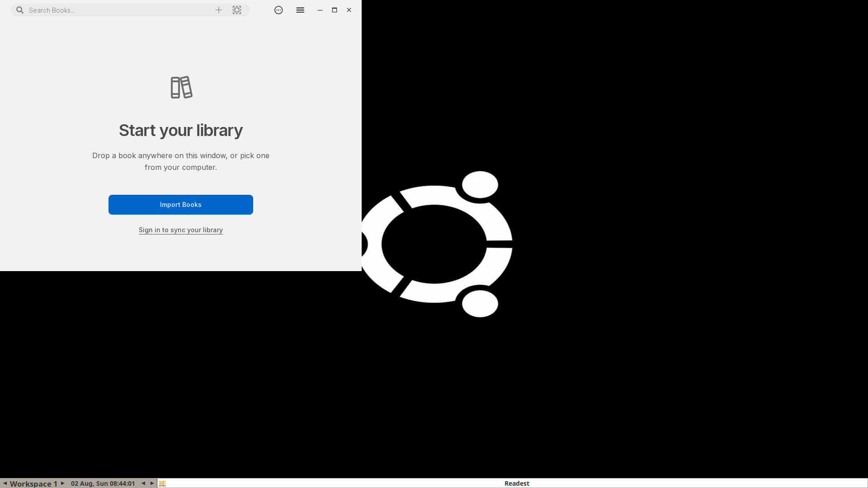Minimize the Readest window
The image size is (868, 488).
pos(320,10)
